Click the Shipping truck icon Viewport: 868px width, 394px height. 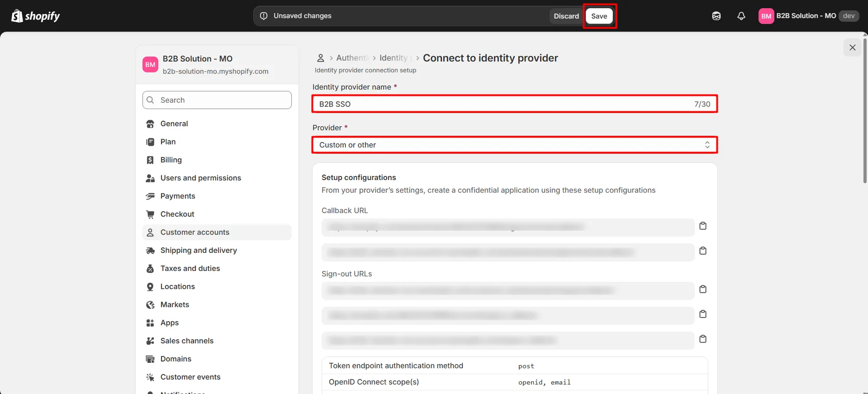point(150,251)
